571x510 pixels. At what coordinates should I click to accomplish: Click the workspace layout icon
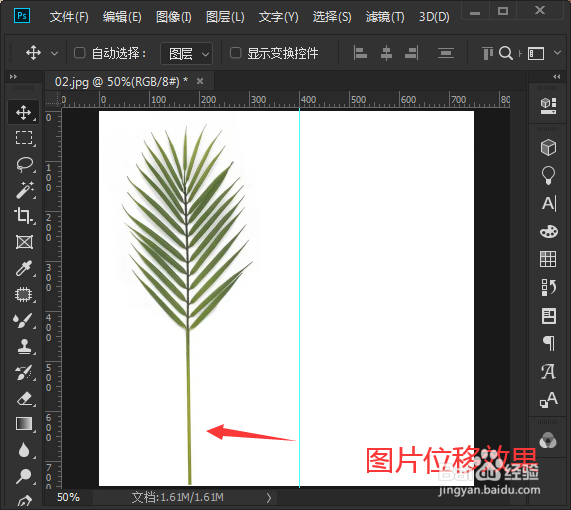[536, 53]
